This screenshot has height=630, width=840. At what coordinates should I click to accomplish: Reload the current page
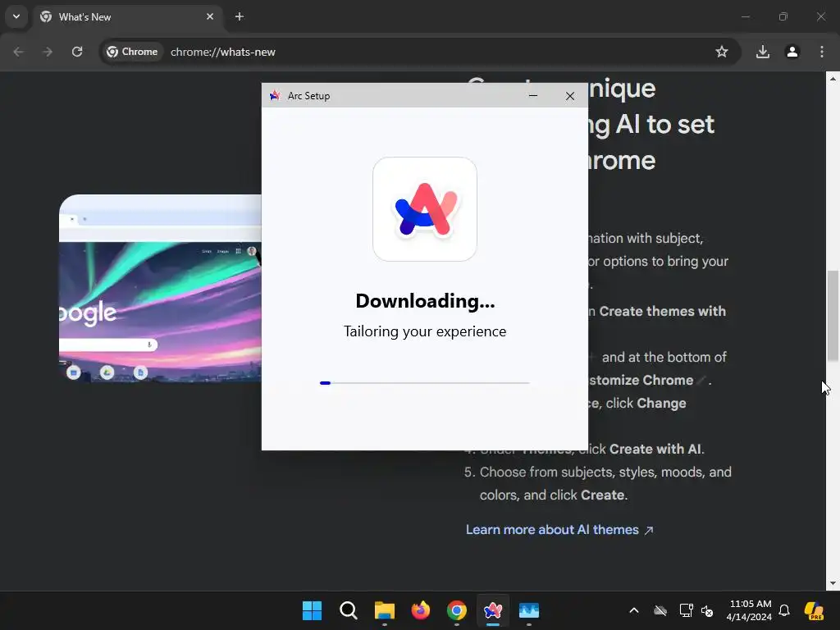pyautogui.click(x=77, y=52)
